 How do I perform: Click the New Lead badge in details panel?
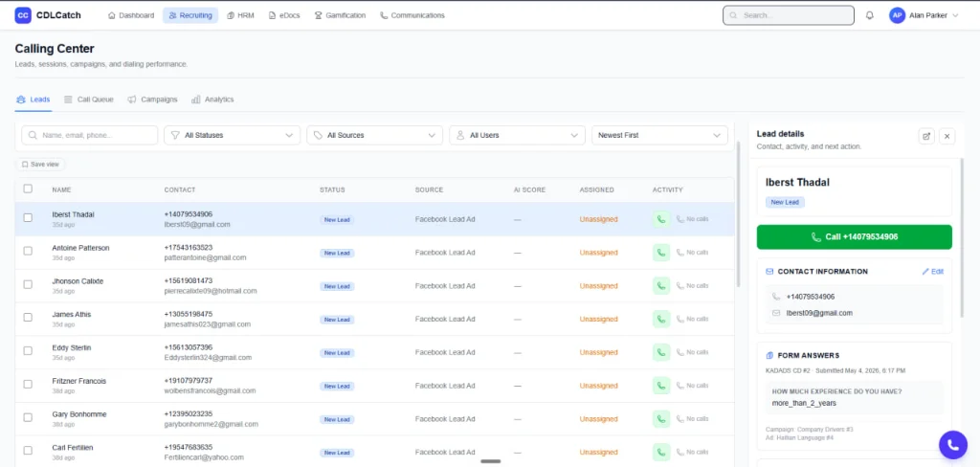click(x=785, y=203)
